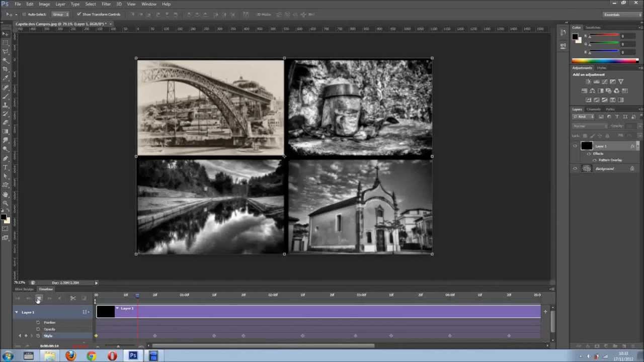Select the History Brush tool
The image size is (644, 362).
6,114
